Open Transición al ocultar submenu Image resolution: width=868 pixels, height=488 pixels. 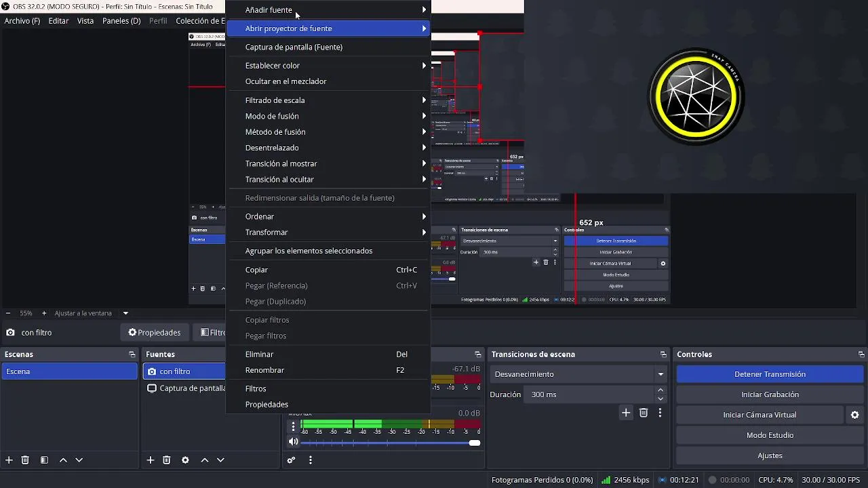(x=328, y=180)
